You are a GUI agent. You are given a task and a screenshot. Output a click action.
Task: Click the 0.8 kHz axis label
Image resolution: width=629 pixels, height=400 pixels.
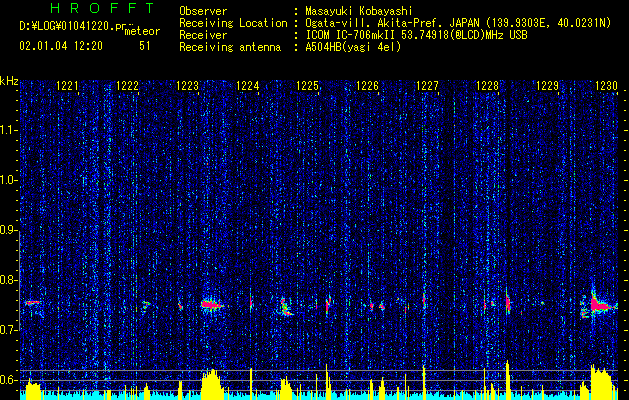tap(9, 280)
